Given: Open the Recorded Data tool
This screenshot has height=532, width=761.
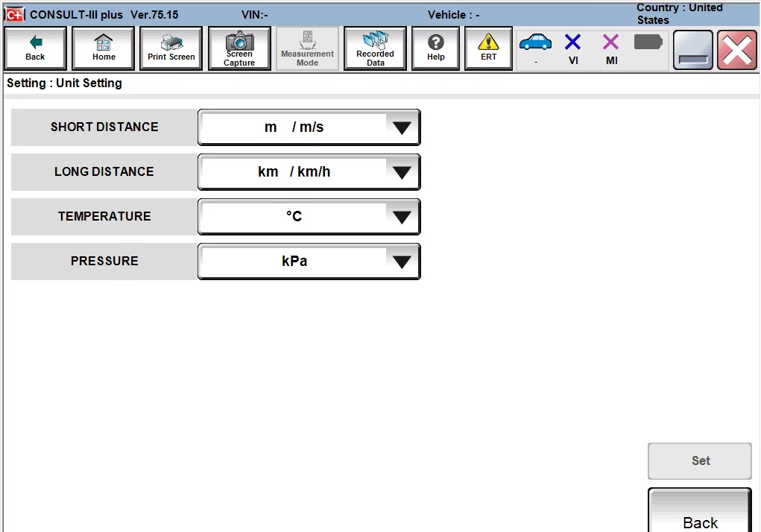Looking at the screenshot, I should pos(375,48).
